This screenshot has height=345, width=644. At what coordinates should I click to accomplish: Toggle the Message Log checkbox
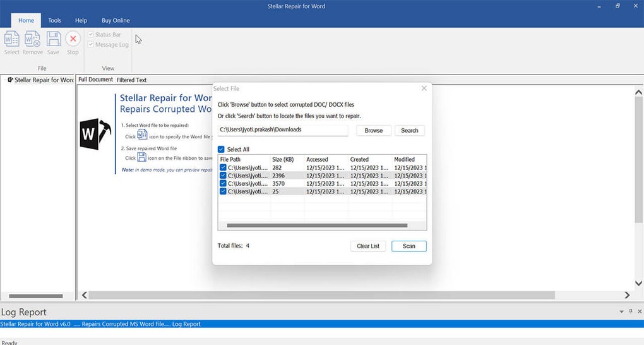(91, 44)
